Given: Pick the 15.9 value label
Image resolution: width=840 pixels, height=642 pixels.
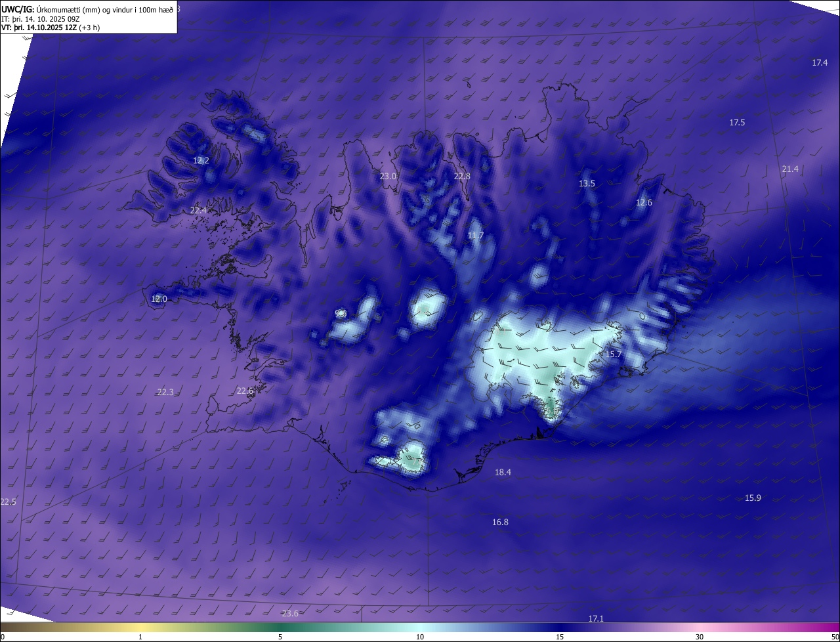Looking at the screenshot, I should pos(753,498).
